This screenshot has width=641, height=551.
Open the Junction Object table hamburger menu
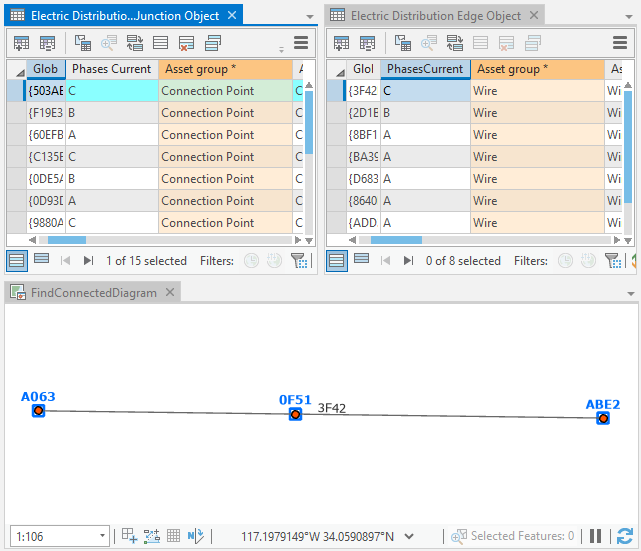click(300, 43)
